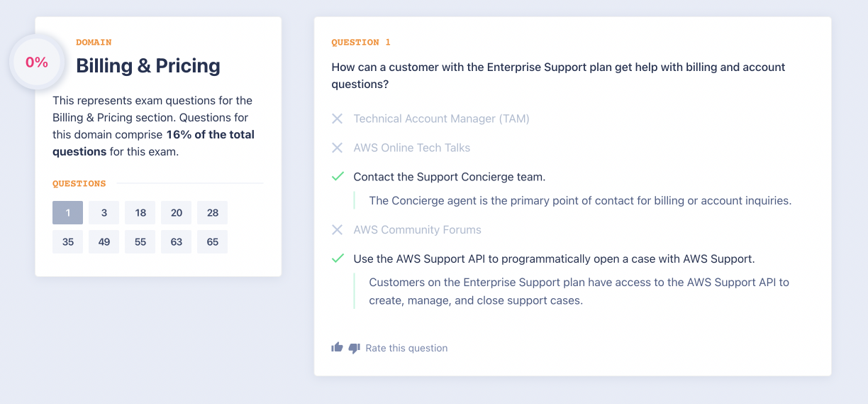Select the AWS Online Tech Talks answer
This screenshot has height=404, width=868.
[411, 148]
